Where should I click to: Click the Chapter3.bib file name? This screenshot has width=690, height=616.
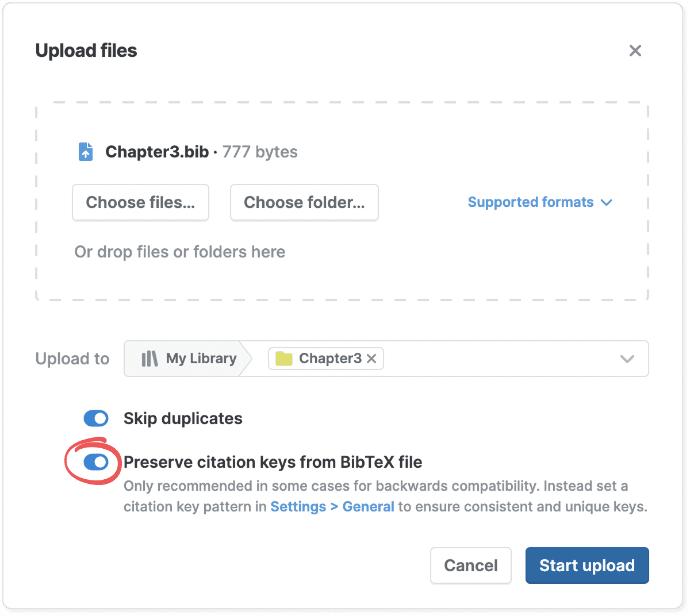coord(157,152)
